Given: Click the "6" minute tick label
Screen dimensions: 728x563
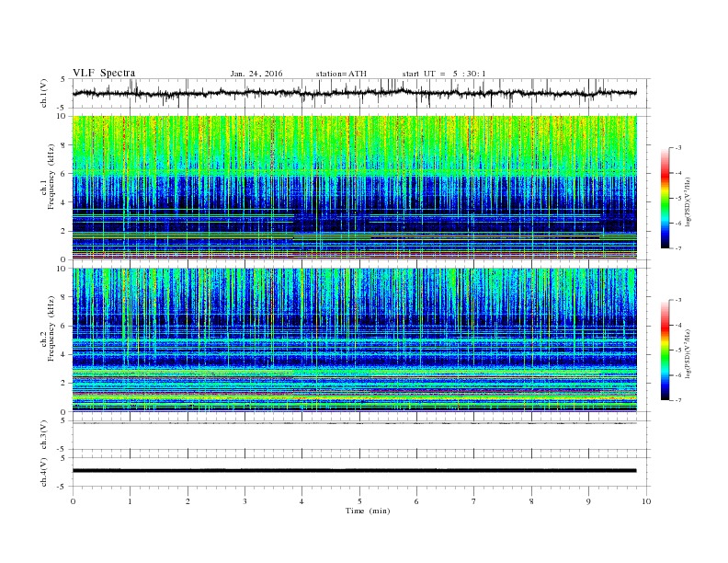Looking at the screenshot, I should [x=417, y=501].
